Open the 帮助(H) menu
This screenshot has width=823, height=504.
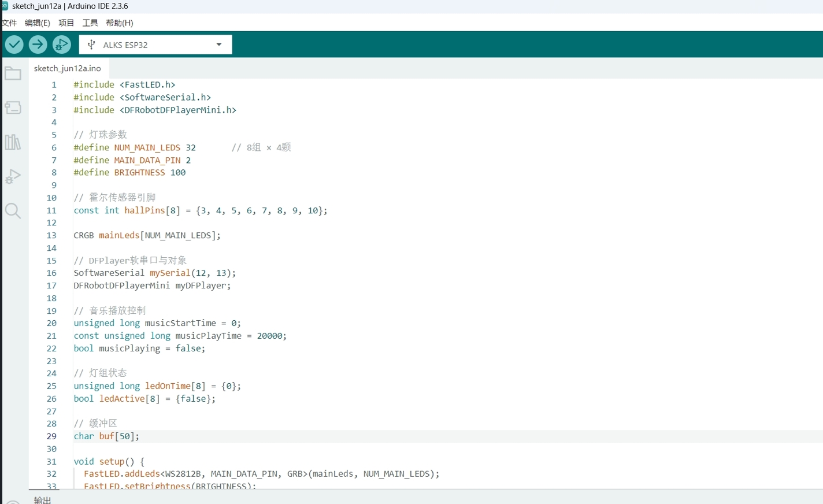click(120, 23)
